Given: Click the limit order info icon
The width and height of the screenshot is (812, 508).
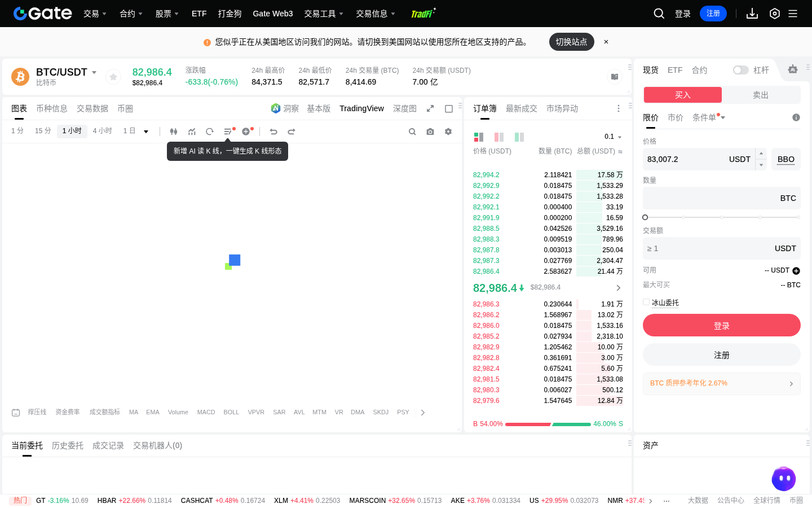Looking at the screenshot, I should coord(796,117).
